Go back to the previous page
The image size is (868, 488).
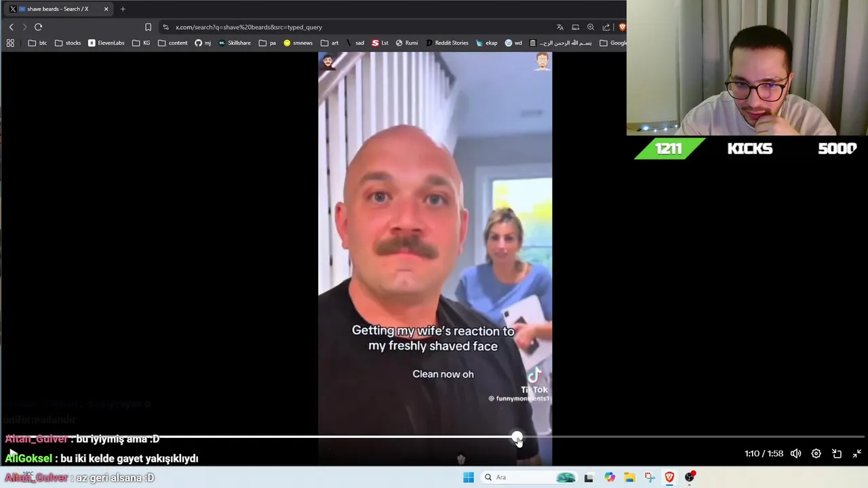[11, 27]
